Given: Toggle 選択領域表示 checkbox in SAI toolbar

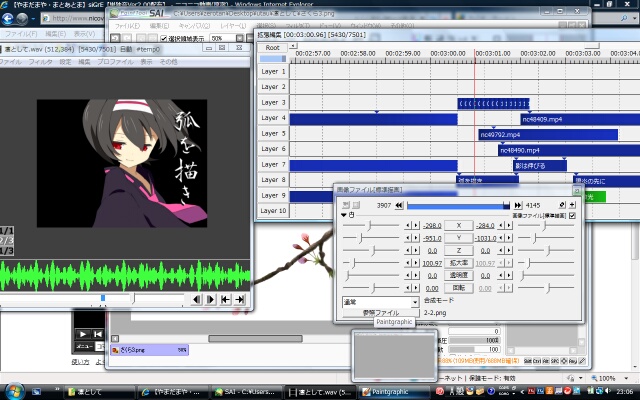Looking at the screenshot, I should click(164, 38).
